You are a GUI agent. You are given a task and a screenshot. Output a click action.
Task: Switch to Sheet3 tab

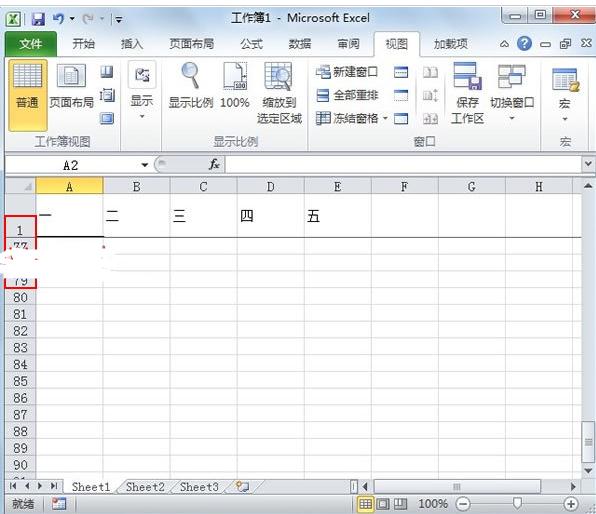pos(199,487)
